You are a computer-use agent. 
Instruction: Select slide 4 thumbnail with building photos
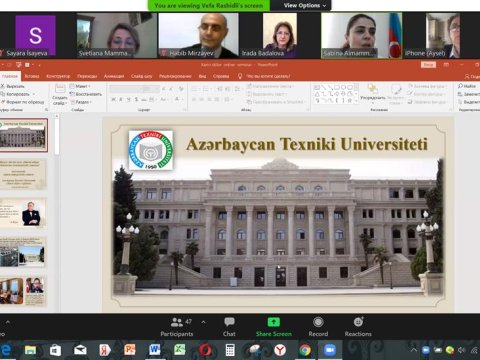23,252
